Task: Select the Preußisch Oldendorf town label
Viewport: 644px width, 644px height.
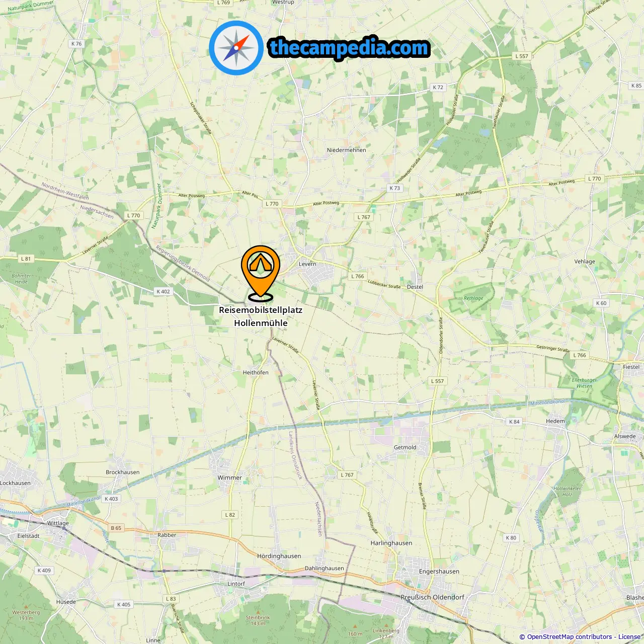Action: [x=432, y=597]
